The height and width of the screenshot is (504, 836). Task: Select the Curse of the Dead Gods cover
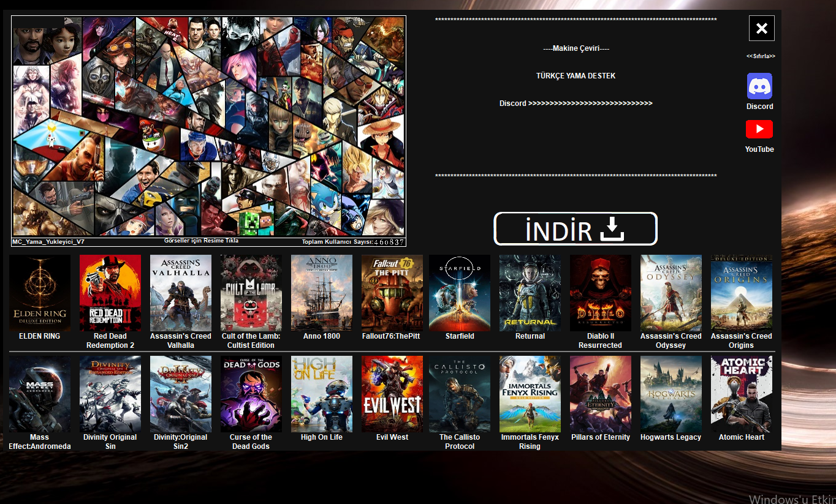(x=251, y=394)
